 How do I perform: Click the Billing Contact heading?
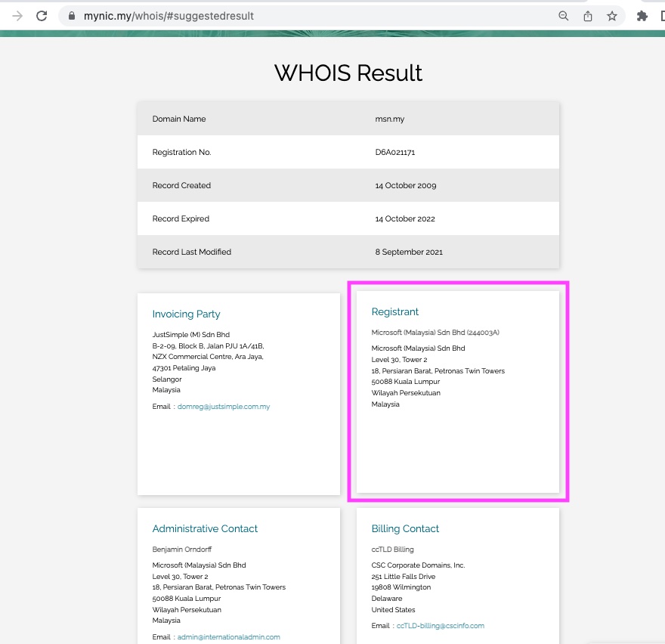[405, 529]
